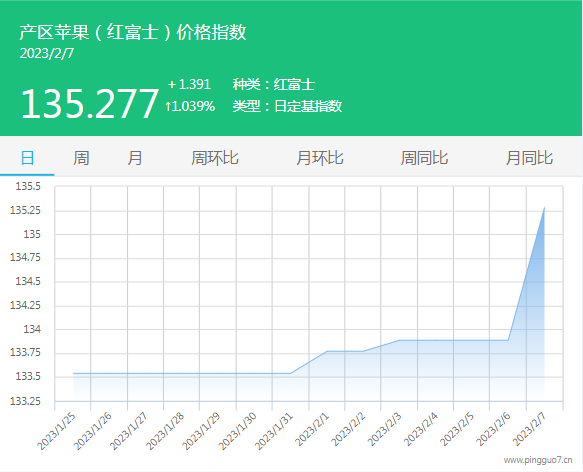Image resolution: width=583 pixels, height=472 pixels.
Task: Click the 135.5 y-axis label
Action: pos(28,186)
